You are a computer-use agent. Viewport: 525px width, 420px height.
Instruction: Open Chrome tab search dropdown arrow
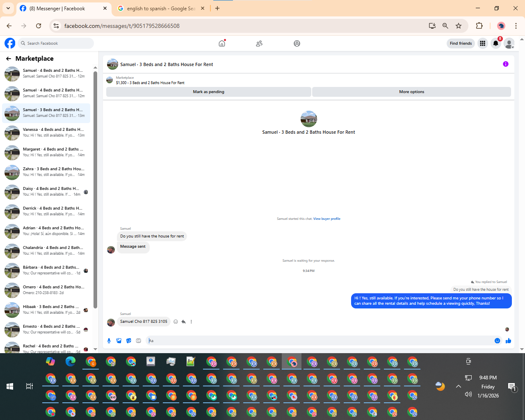tap(8, 8)
